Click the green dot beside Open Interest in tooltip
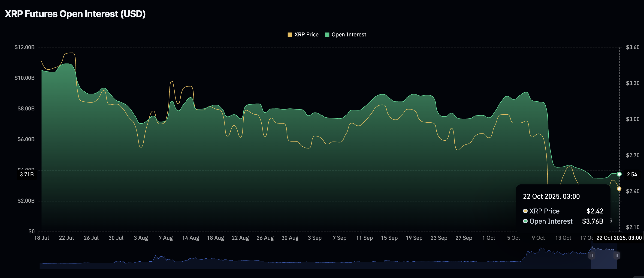644x278 pixels. tap(525, 221)
